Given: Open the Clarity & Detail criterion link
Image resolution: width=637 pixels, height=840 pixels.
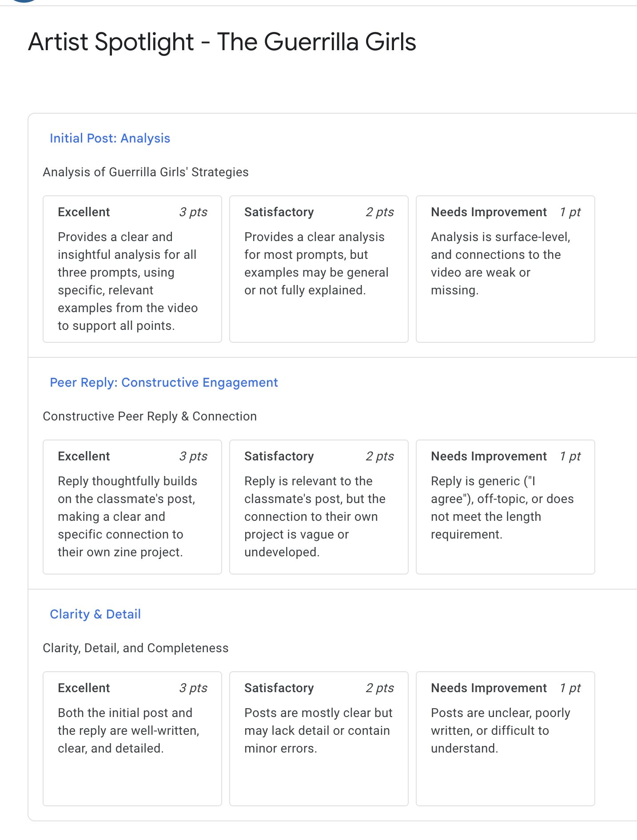Looking at the screenshot, I should click(95, 614).
